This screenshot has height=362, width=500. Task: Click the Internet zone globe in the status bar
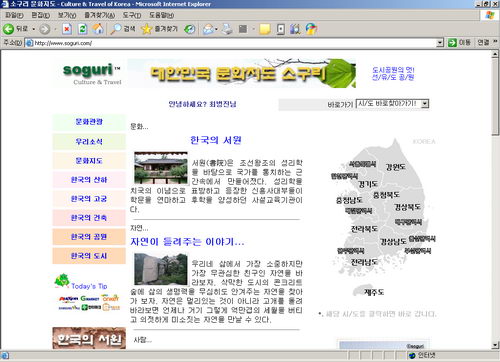click(x=412, y=356)
